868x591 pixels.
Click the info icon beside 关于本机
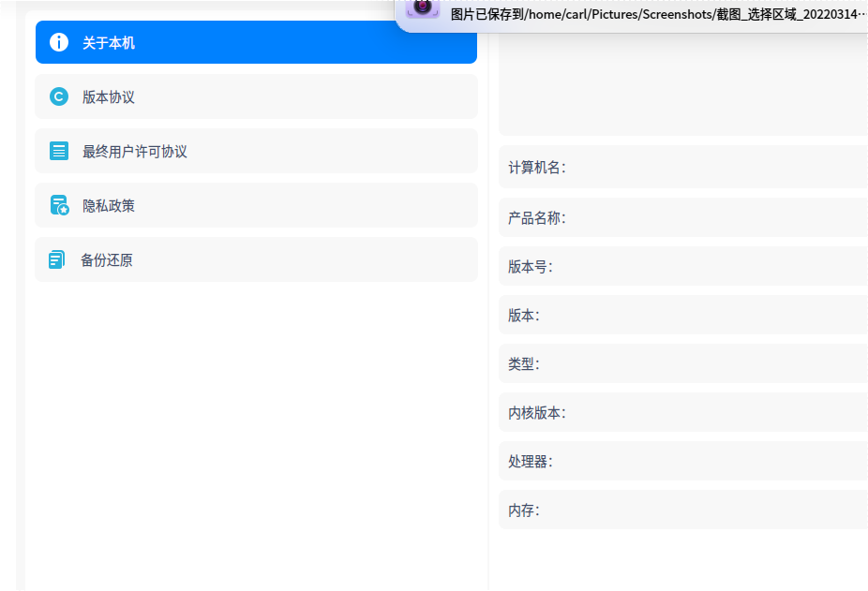coord(59,42)
